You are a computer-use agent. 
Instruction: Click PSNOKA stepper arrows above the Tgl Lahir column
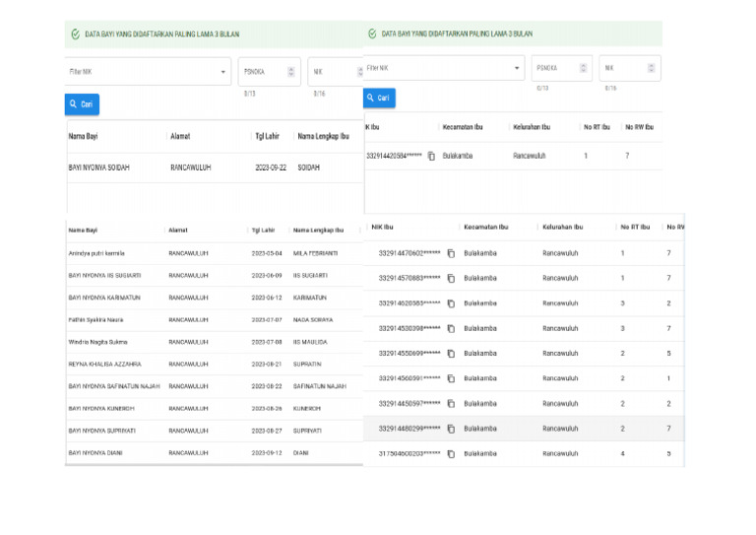(290, 72)
